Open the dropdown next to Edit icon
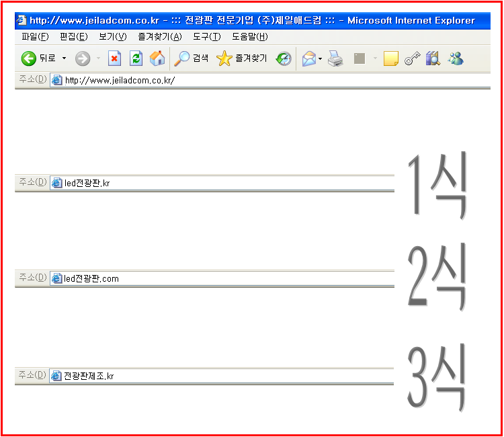504x437 pixels. point(375,58)
